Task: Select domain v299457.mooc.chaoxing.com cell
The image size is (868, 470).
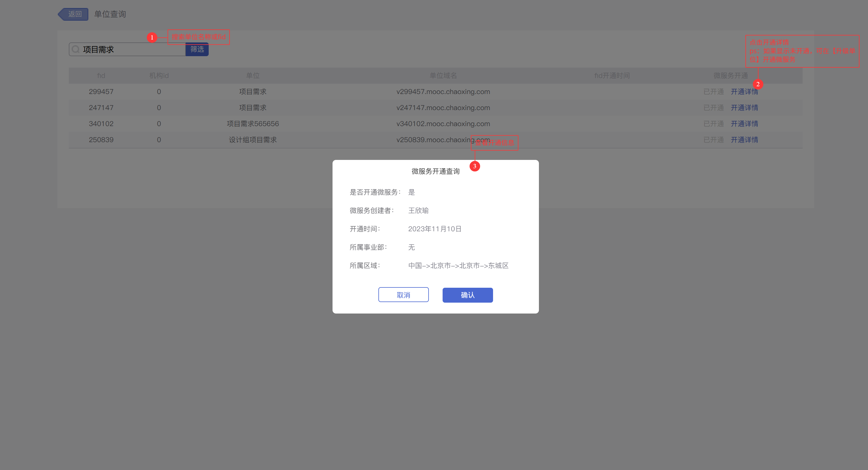Action: point(443,92)
